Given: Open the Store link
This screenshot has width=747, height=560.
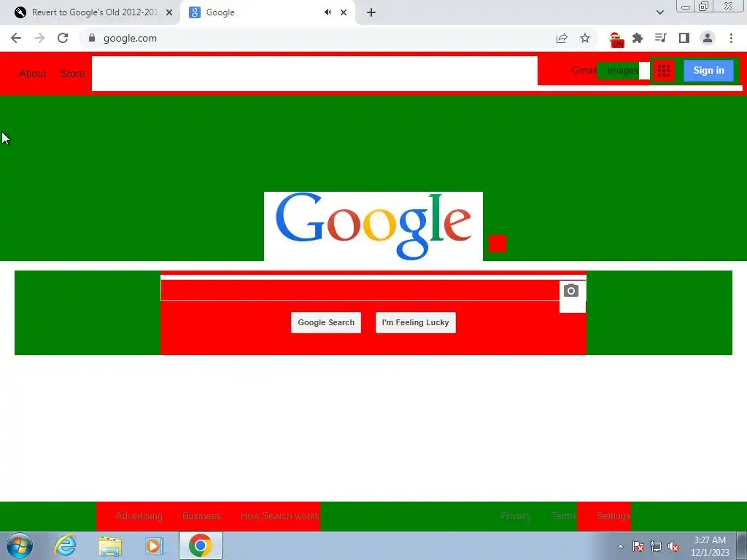Looking at the screenshot, I should [72, 74].
